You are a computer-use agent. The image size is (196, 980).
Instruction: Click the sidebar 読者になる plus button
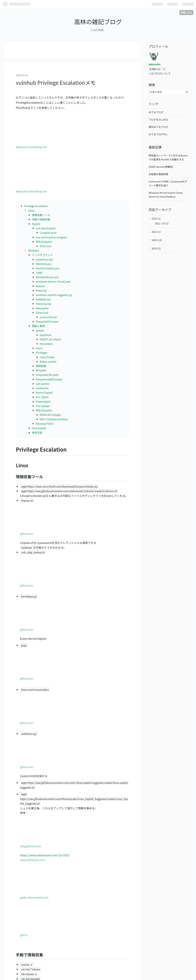tap(155, 69)
